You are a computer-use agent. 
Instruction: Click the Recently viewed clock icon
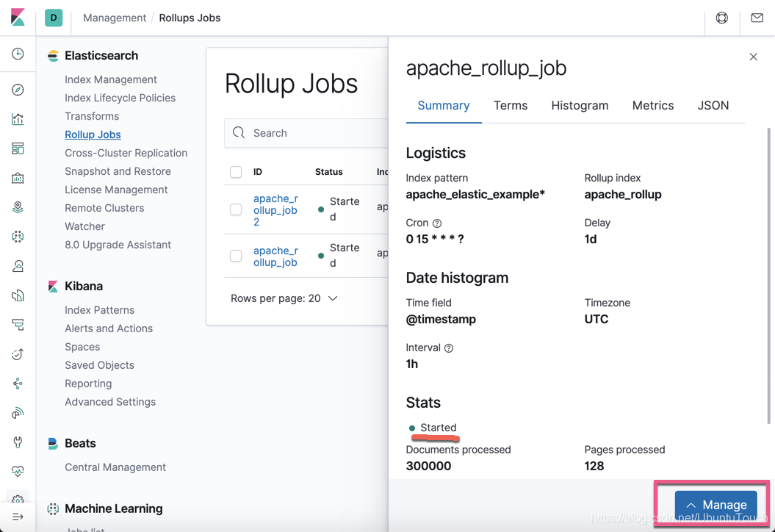point(18,54)
